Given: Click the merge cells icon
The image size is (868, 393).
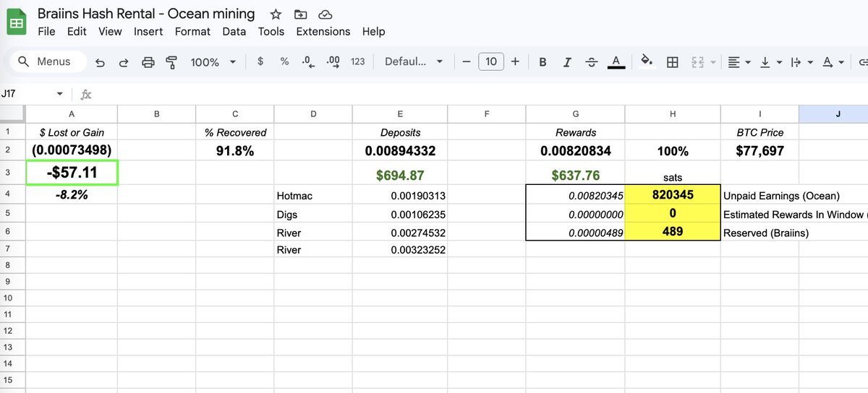Looking at the screenshot, I should [697, 62].
